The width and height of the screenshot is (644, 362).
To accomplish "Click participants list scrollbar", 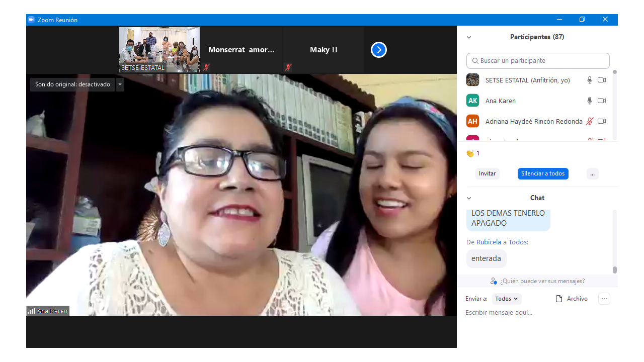I will tap(614, 106).
